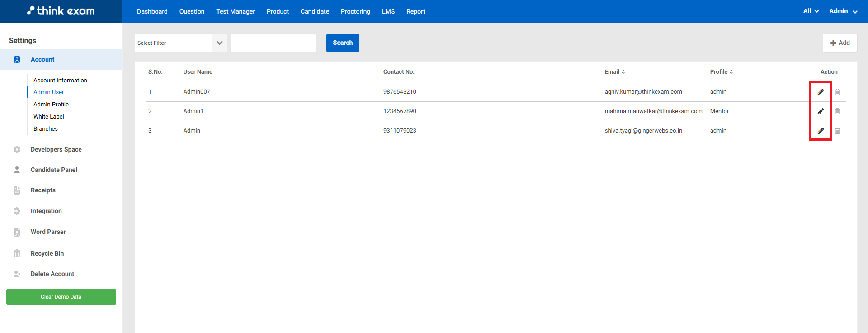Delete the Admin007 user via trash icon
The width and height of the screenshot is (868, 333).
tap(837, 92)
